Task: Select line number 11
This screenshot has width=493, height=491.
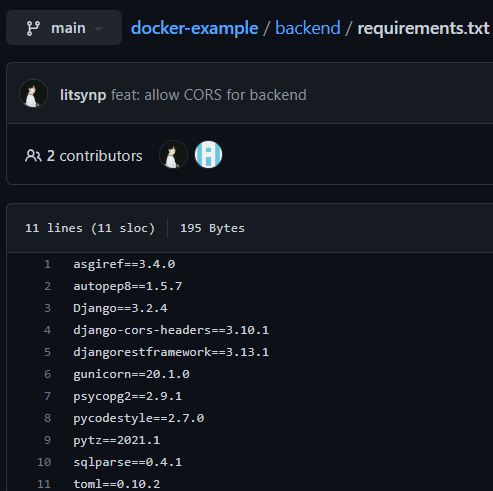Action: 44,484
